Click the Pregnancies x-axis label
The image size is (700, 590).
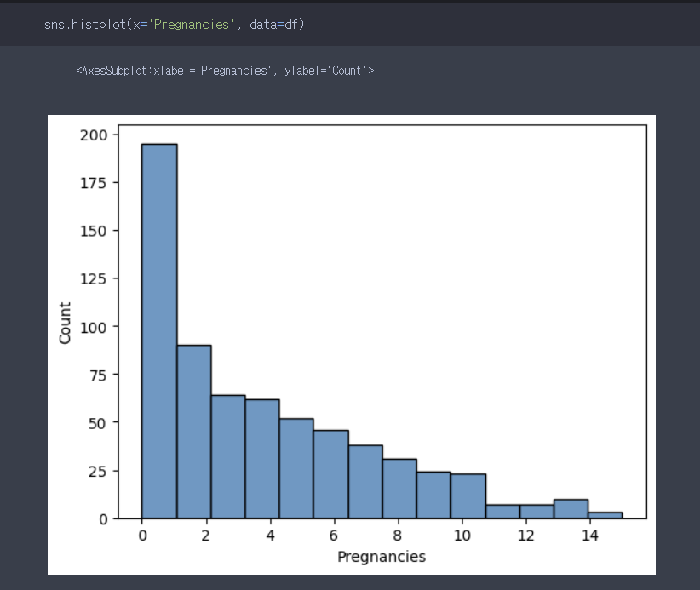point(382,557)
